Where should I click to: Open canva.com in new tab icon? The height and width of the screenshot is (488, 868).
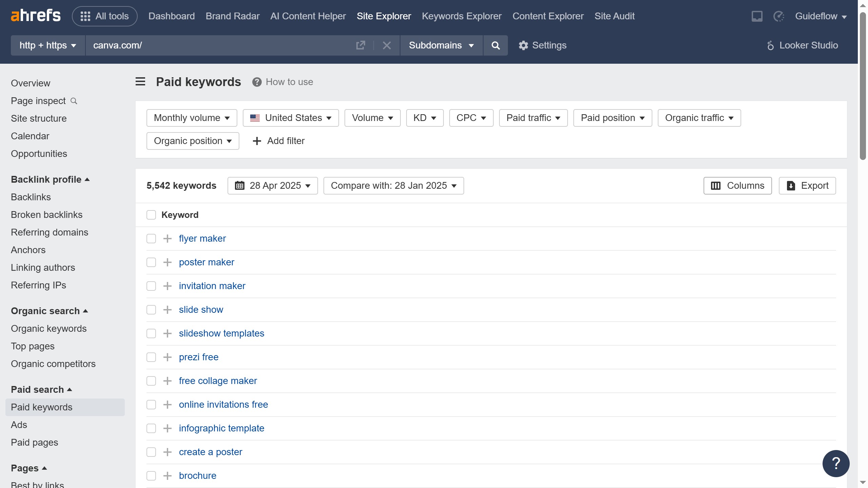pos(360,45)
